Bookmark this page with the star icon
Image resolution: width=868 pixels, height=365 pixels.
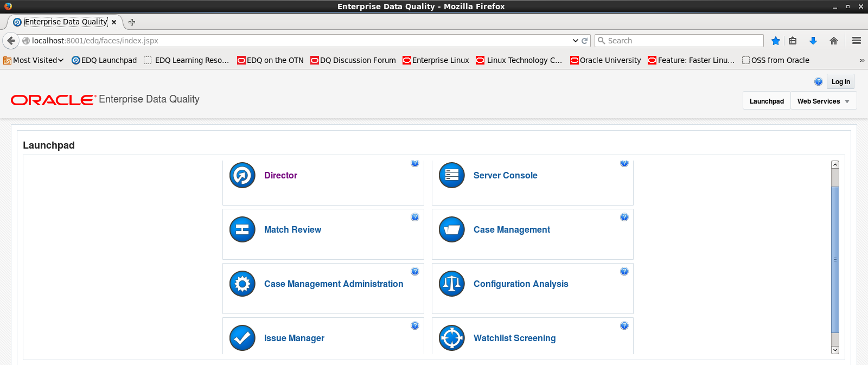coord(776,41)
